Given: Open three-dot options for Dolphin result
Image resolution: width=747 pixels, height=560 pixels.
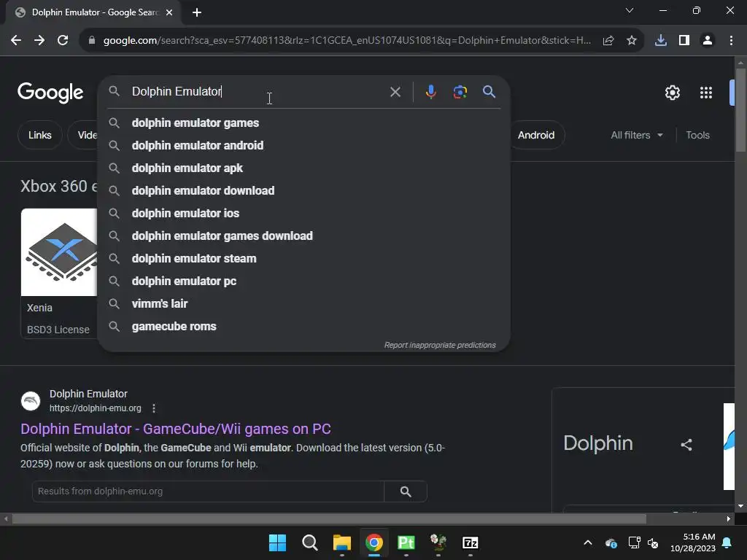Looking at the screenshot, I should coord(153,408).
